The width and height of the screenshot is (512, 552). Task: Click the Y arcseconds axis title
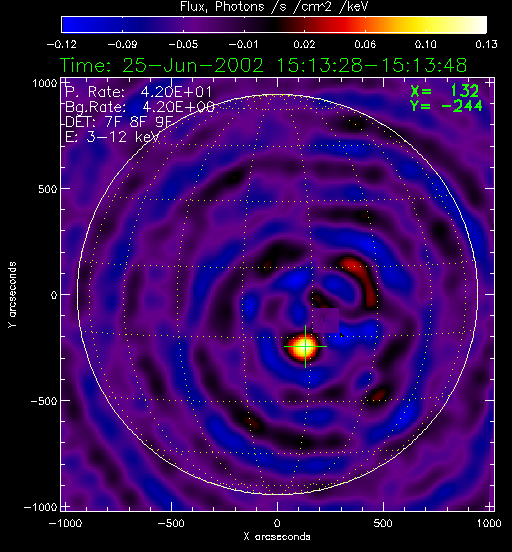[12, 295]
